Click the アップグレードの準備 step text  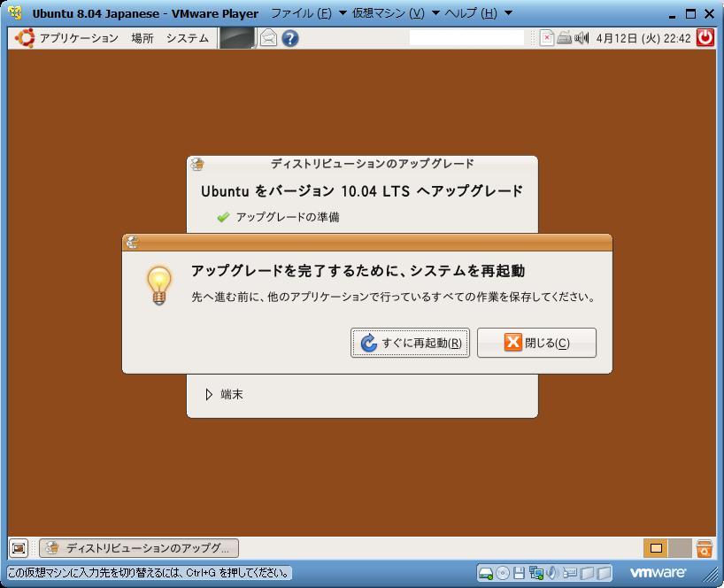click(288, 217)
